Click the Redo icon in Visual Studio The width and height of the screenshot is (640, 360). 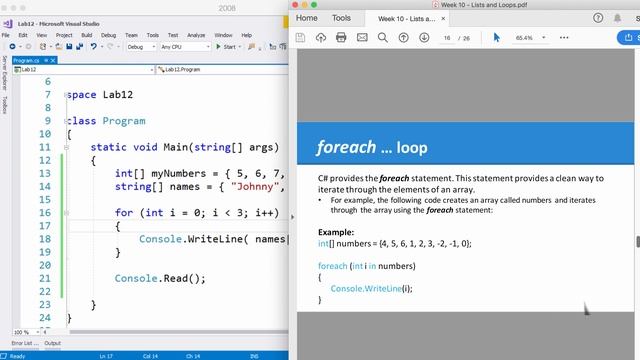[x=110, y=47]
